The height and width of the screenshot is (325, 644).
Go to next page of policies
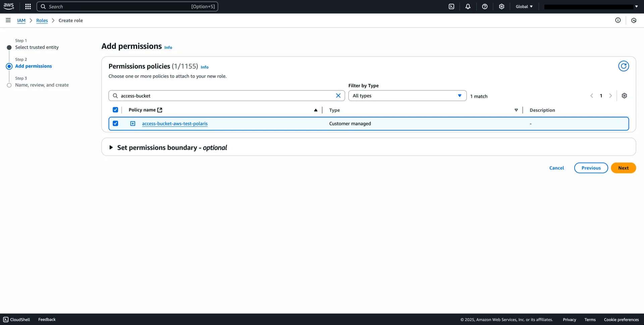610,95
